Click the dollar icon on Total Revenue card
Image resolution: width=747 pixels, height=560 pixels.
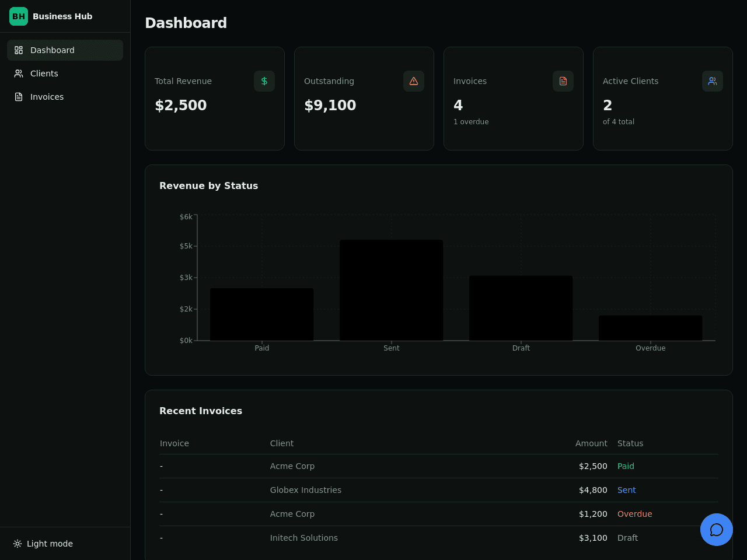(264, 81)
